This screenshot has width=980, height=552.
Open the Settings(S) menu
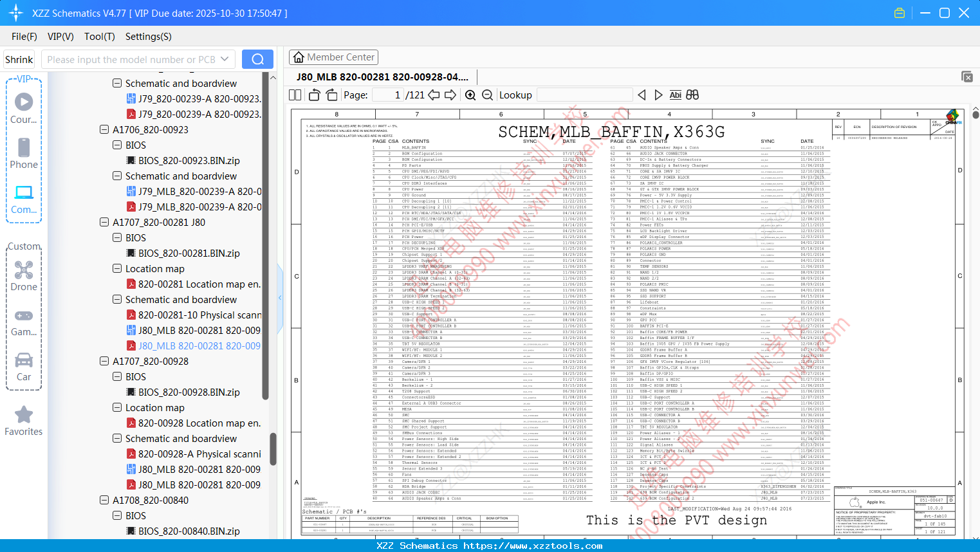pyautogui.click(x=149, y=37)
